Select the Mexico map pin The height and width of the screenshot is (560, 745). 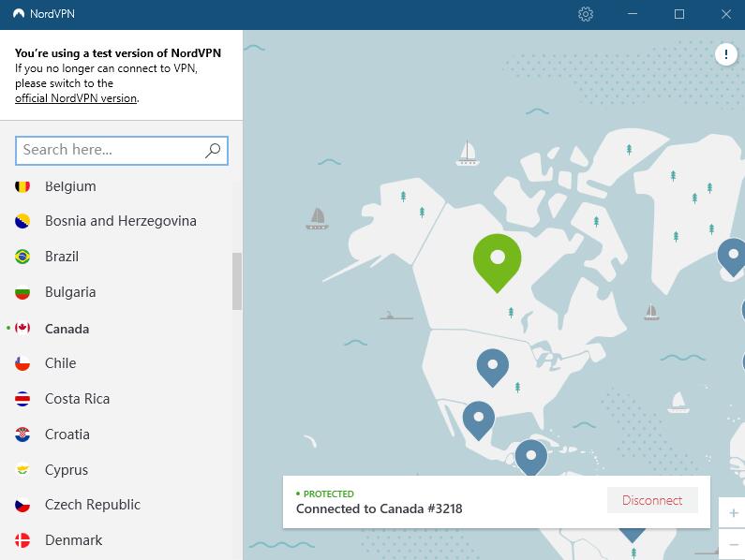pyautogui.click(x=479, y=420)
